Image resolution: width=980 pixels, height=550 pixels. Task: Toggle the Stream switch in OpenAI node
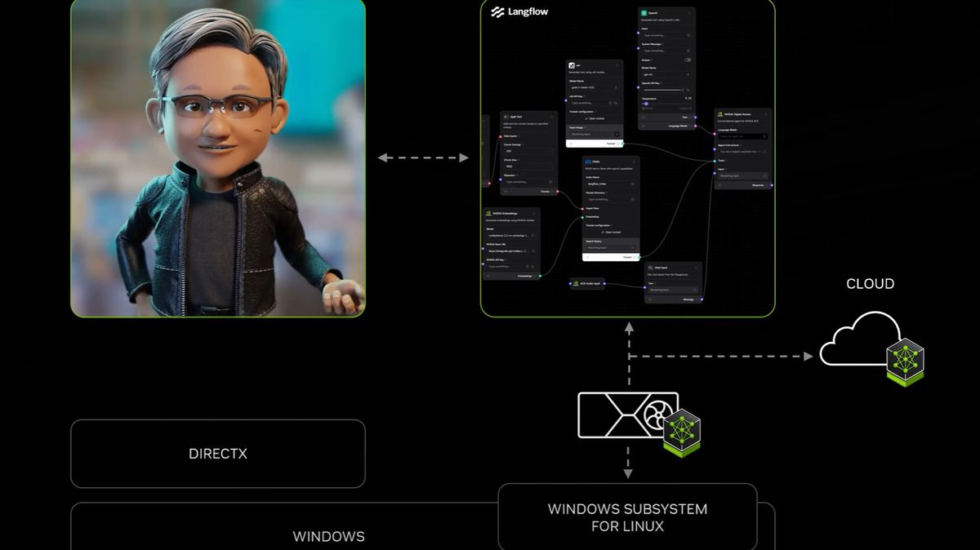point(688,60)
